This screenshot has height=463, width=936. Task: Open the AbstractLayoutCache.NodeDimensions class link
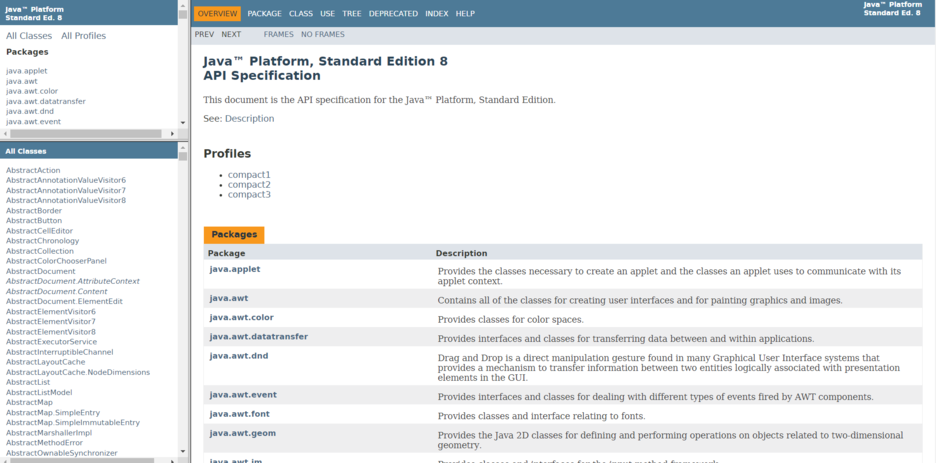point(78,372)
